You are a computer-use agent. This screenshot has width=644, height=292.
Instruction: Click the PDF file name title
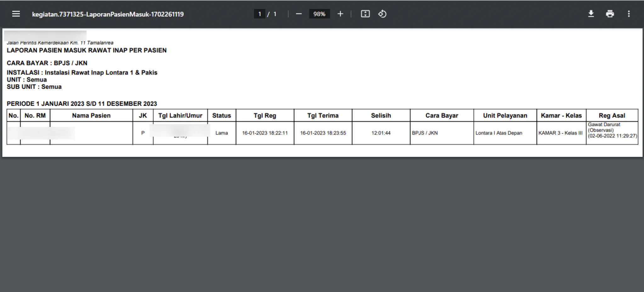click(x=108, y=14)
